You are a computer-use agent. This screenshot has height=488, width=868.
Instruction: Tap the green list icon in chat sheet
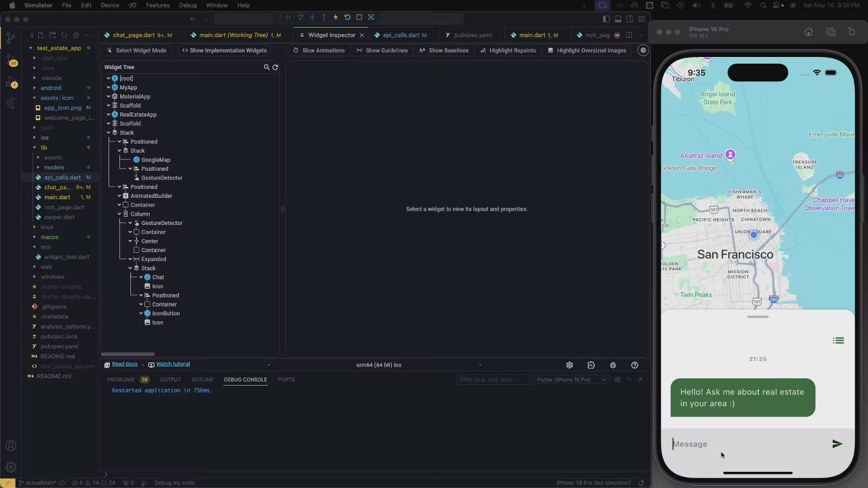(x=838, y=340)
